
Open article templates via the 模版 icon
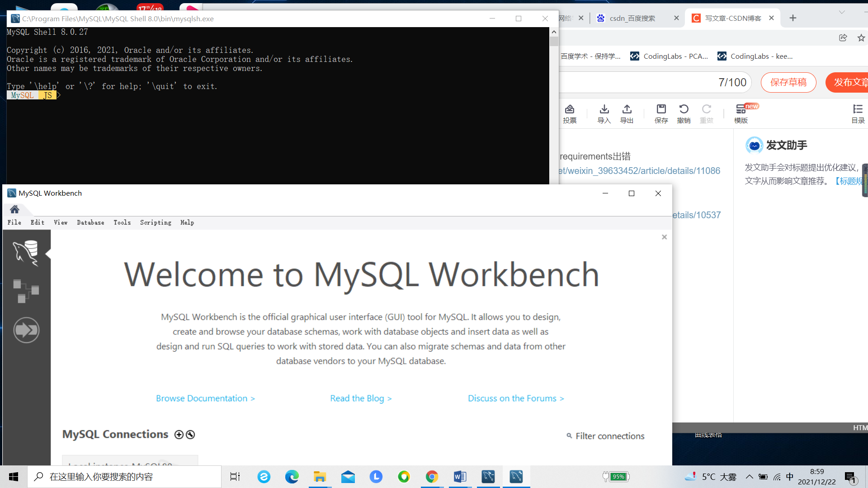tap(740, 113)
